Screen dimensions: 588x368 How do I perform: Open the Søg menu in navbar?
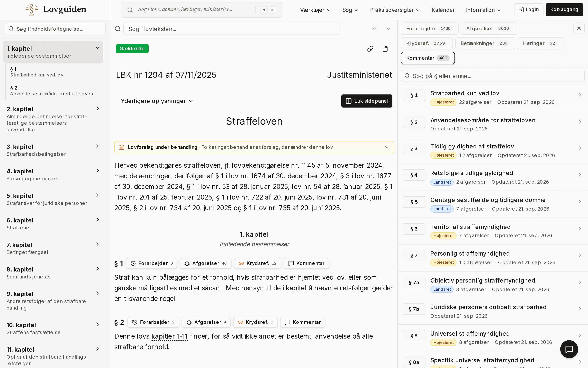coord(350,10)
